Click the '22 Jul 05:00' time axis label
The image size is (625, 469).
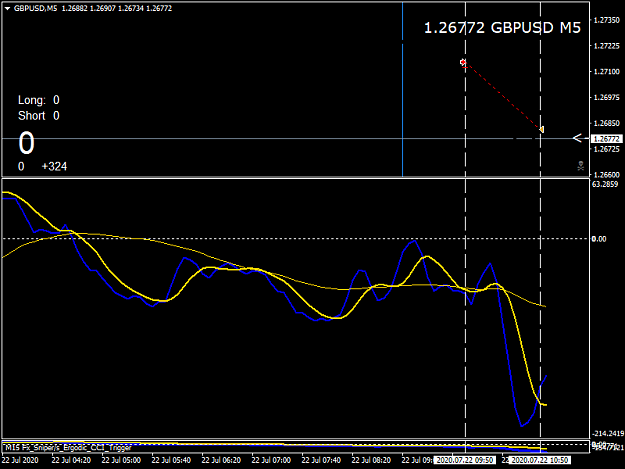[121, 460]
